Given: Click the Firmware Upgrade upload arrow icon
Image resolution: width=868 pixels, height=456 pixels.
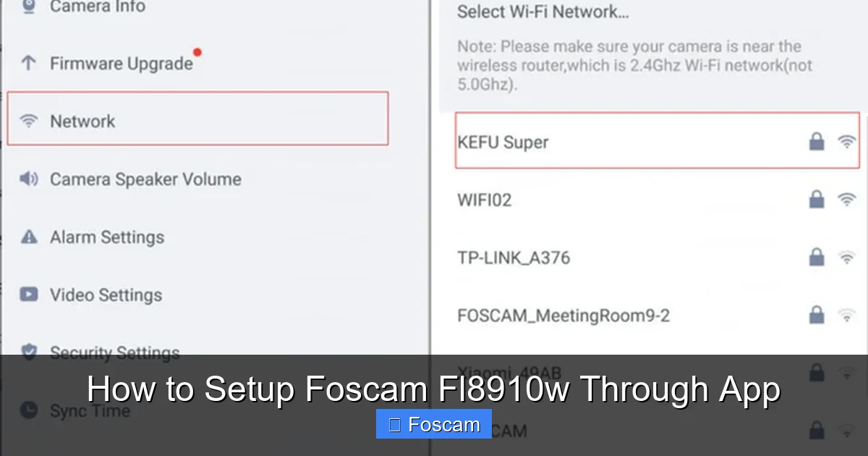Looking at the screenshot, I should [x=29, y=63].
